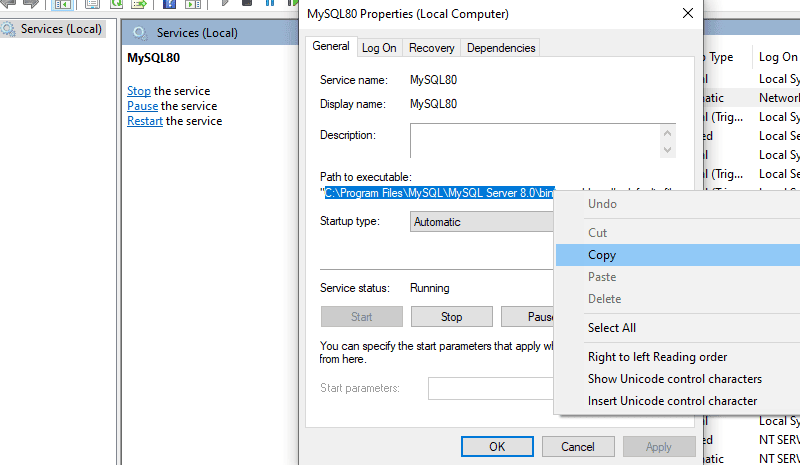Image resolution: width=800 pixels, height=465 pixels.
Task: Click the Service name value MySQL80
Action: 433,80
